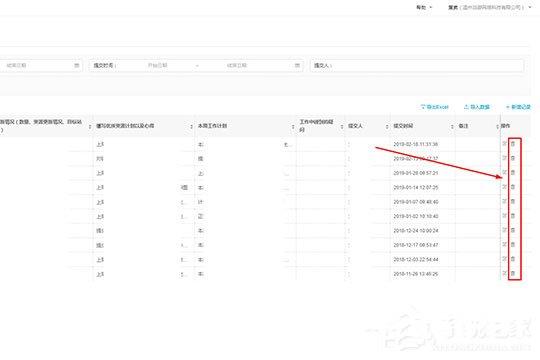Open the 帮助 dropdown menu
Image resolution: width=540 pixels, height=360 pixels.
[x=424, y=7]
